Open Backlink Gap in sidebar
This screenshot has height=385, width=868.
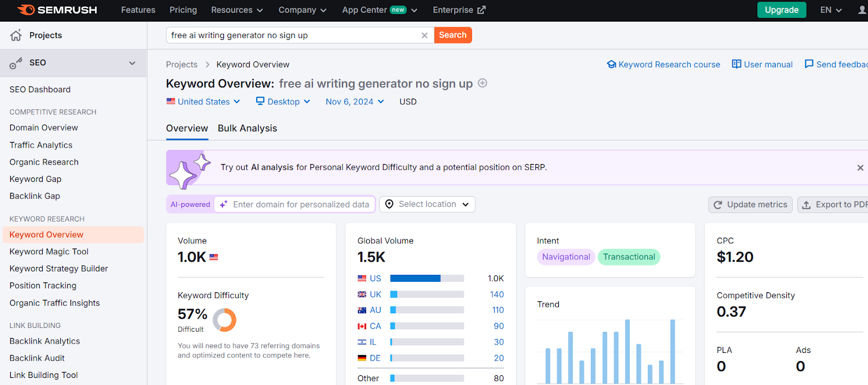coord(35,196)
